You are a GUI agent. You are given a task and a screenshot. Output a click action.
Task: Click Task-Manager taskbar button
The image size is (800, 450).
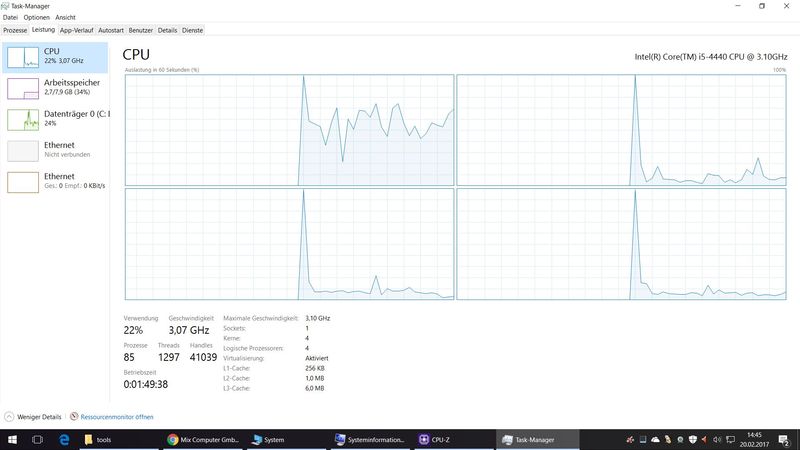tap(537, 439)
